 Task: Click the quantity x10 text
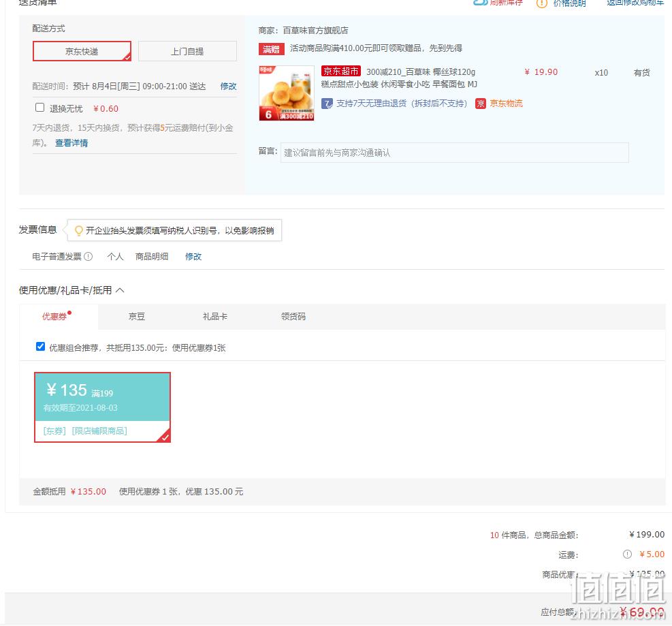pyautogui.click(x=601, y=73)
